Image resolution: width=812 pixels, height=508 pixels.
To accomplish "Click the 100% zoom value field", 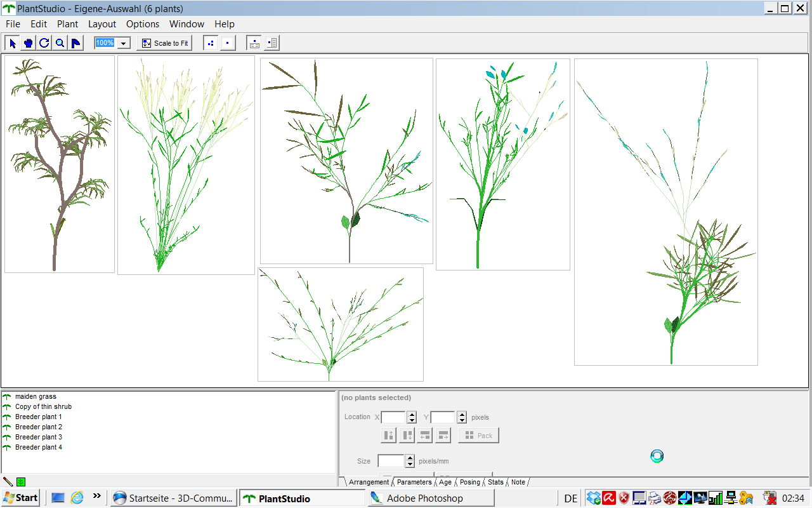I will pos(105,43).
